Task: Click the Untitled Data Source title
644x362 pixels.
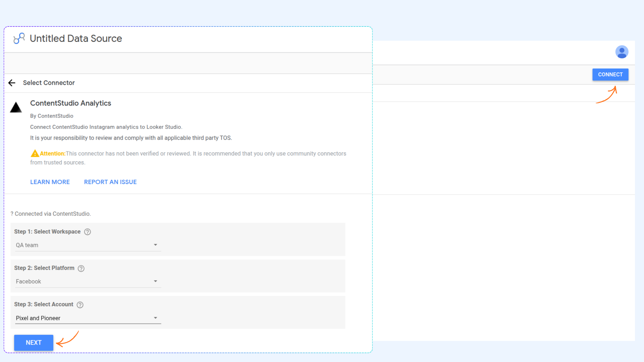Action: pyautogui.click(x=76, y=39)
